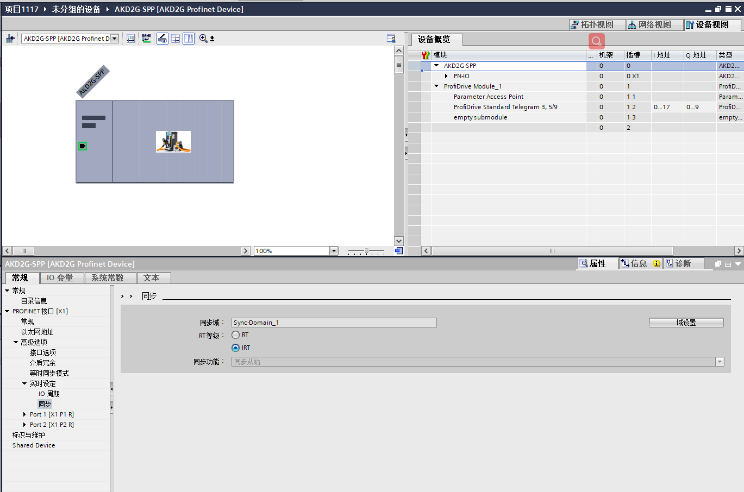The height and width of the screenshot is (492, 744).
Task: Expand Port 1 [X1 P1 R] tree node
Action: pyautogui.click(x=24, y=414)
